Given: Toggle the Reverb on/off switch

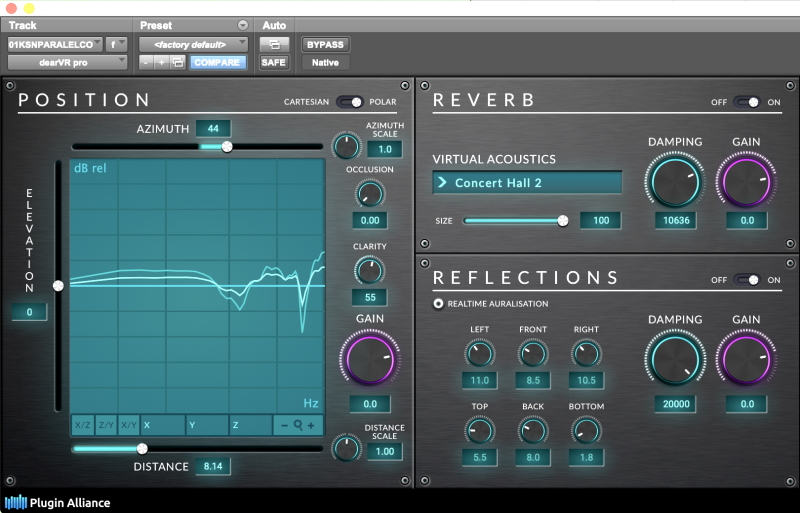Looking at the screenshot, I should 746,102.
